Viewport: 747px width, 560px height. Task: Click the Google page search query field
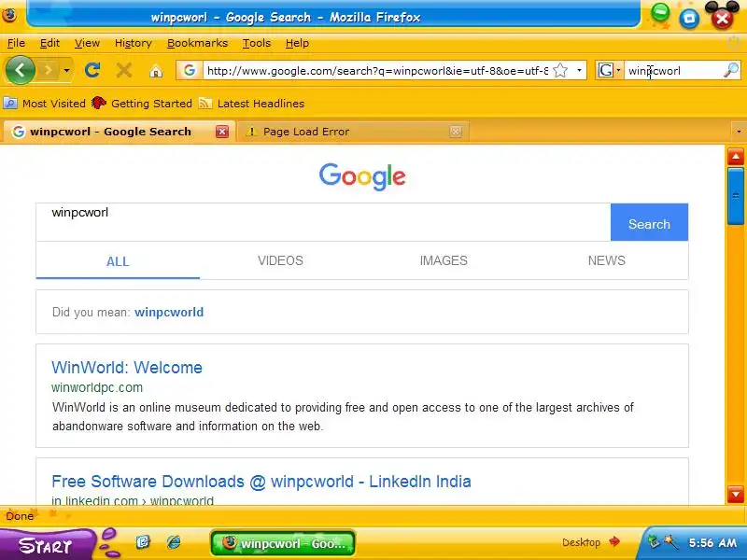coord(323,222)
